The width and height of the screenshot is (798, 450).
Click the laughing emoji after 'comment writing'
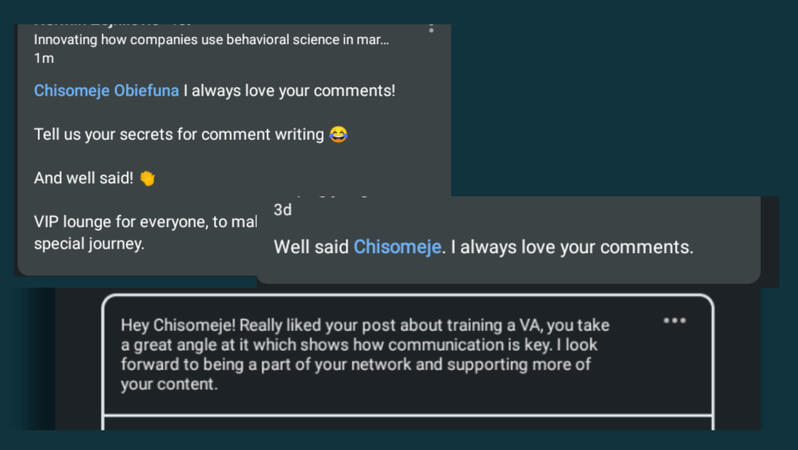click(x=339, y=134)
